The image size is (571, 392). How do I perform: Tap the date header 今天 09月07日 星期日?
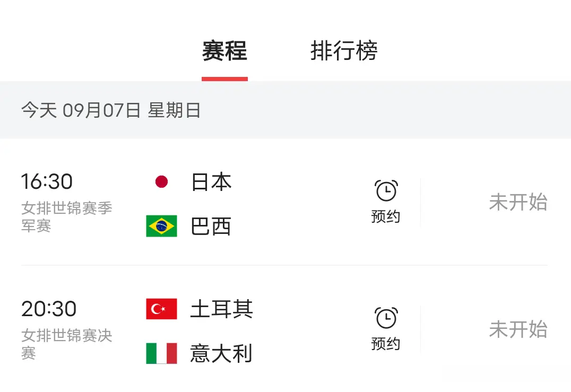click(x=110, y=110)
